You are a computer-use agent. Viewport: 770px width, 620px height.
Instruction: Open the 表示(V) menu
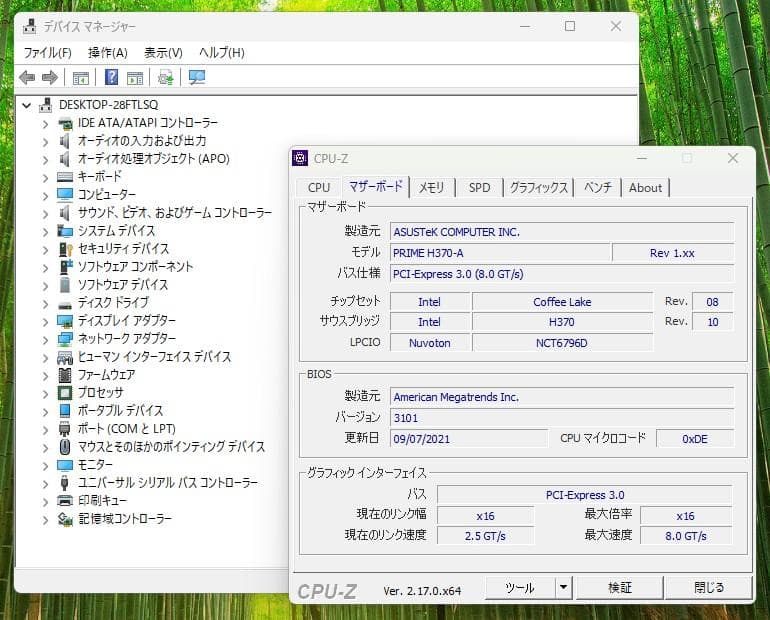coord(164,53)
